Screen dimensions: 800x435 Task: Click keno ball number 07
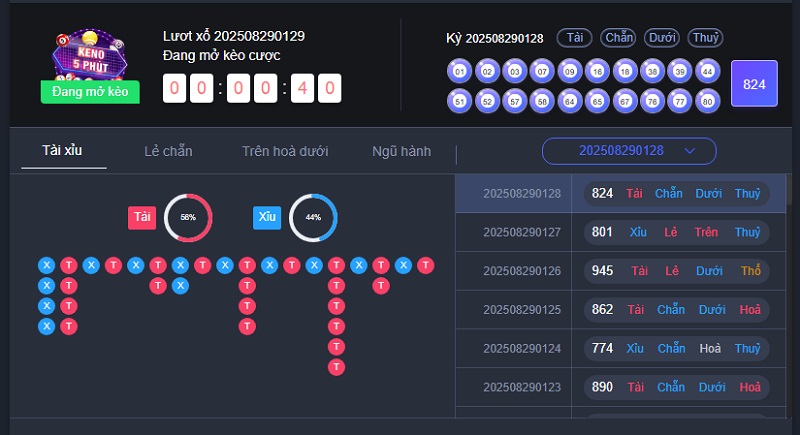click(542, 71)
